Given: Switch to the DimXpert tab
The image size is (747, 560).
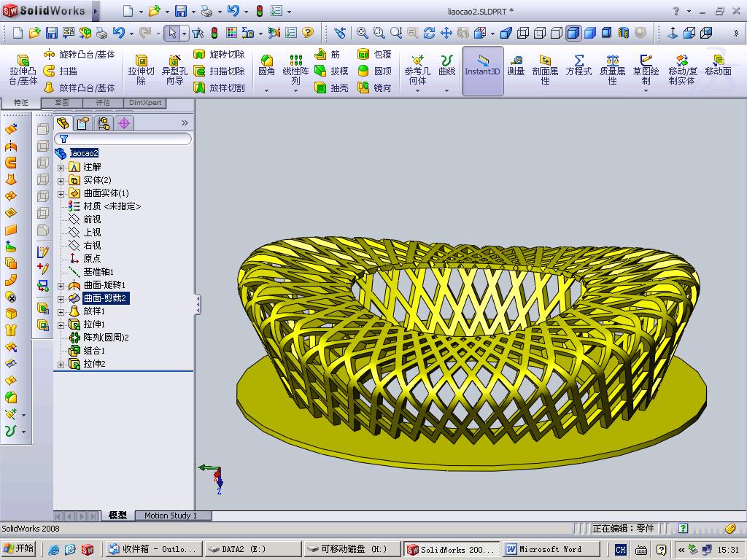Looking at the screenshot, I should click(x=145, y=102).
